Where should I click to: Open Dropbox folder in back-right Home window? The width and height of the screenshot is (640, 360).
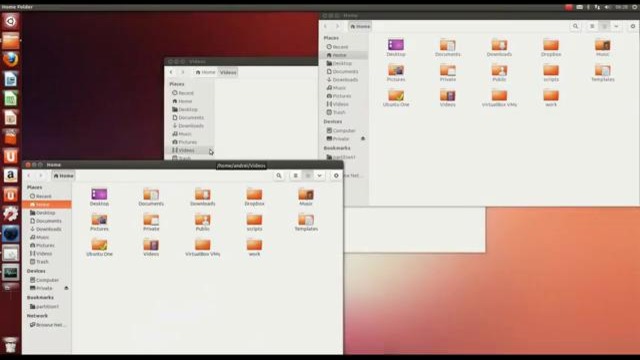point(551,47)
